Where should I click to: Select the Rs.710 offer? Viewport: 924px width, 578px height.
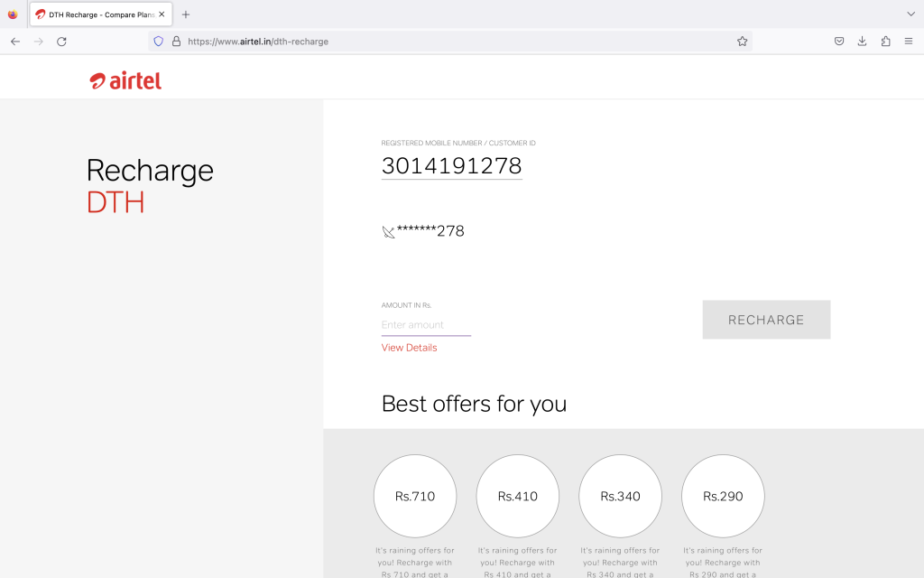point(415,496)
